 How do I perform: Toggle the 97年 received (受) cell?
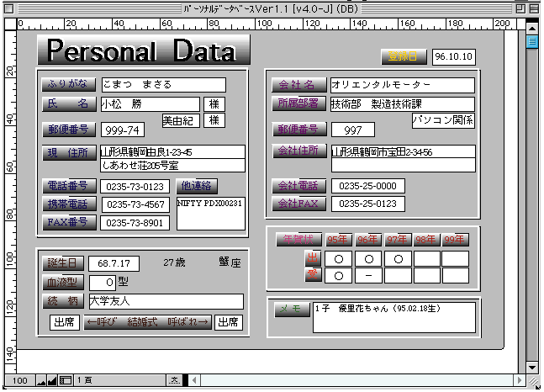[399, 275]
